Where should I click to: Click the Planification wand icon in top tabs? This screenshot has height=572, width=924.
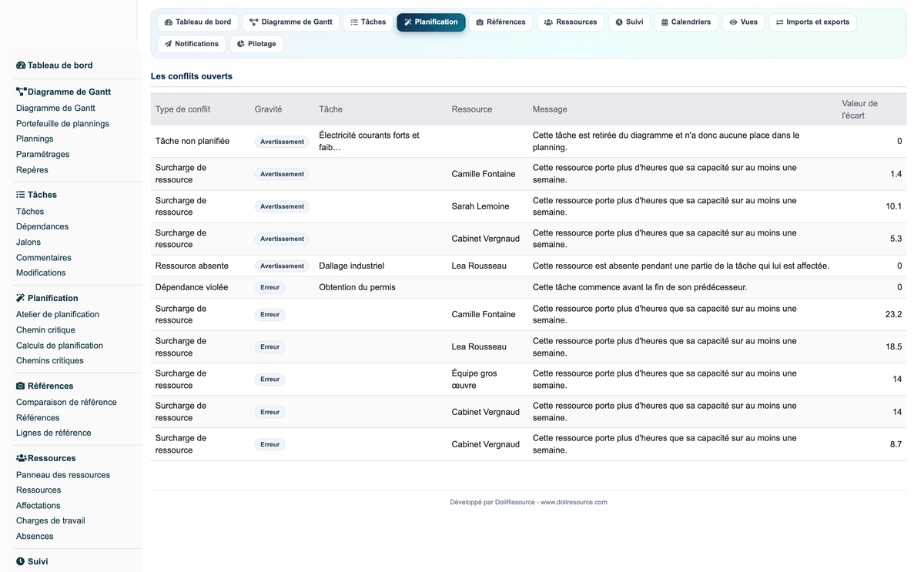(408, 22)
